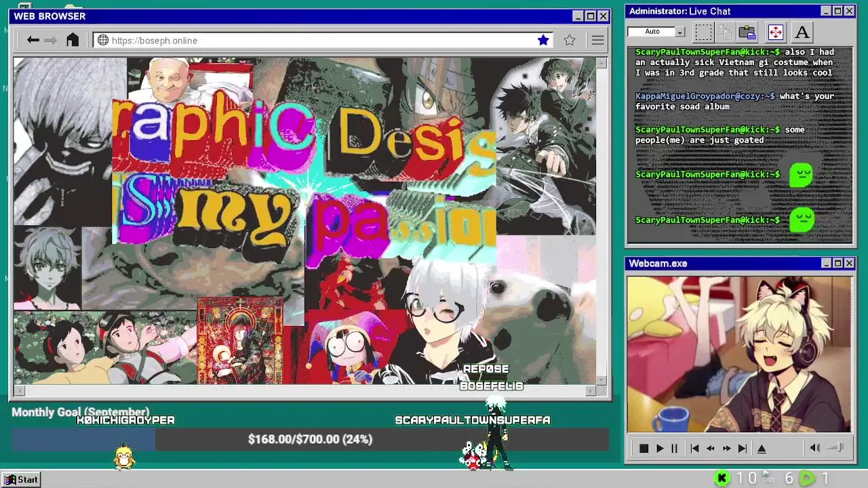Click the yellow Psyduck sprite on goal bar

(x=124, y=456)
